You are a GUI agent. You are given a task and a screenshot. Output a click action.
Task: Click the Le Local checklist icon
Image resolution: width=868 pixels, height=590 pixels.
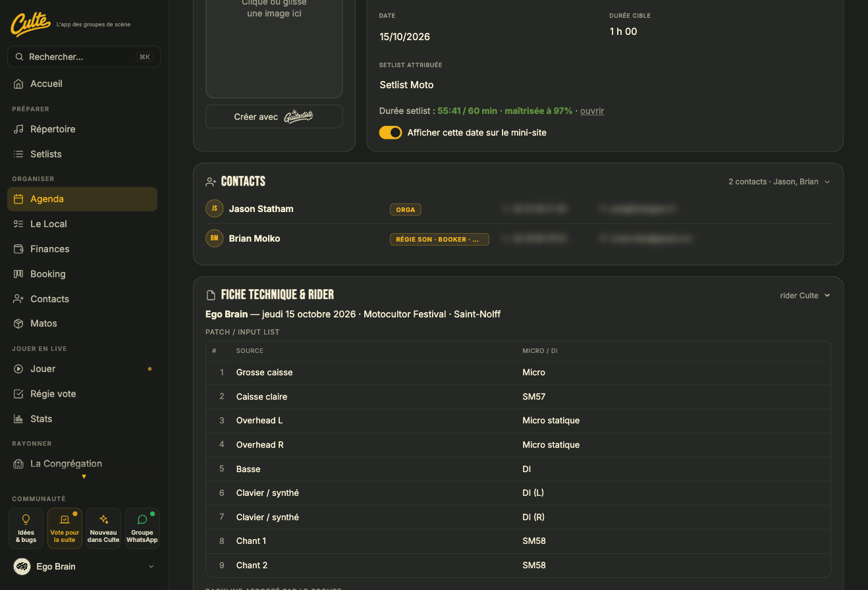coord(18,224)
